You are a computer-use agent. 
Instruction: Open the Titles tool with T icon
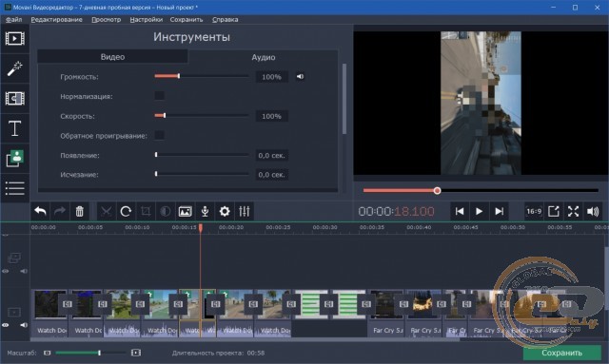click(15, 128)
